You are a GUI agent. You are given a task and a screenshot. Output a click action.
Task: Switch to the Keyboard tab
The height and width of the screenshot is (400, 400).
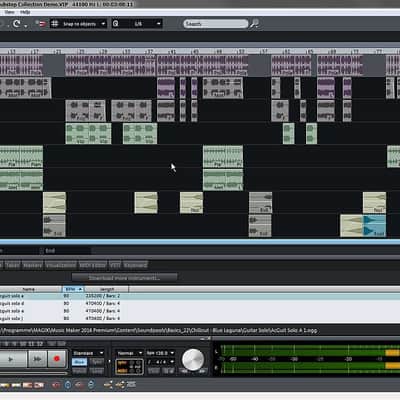[x=135, y=265]
